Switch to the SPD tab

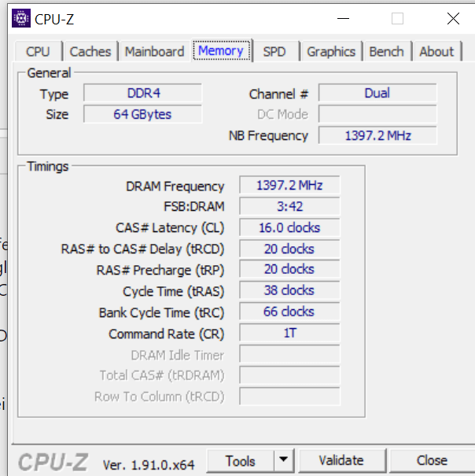click(x=274, y=52)
